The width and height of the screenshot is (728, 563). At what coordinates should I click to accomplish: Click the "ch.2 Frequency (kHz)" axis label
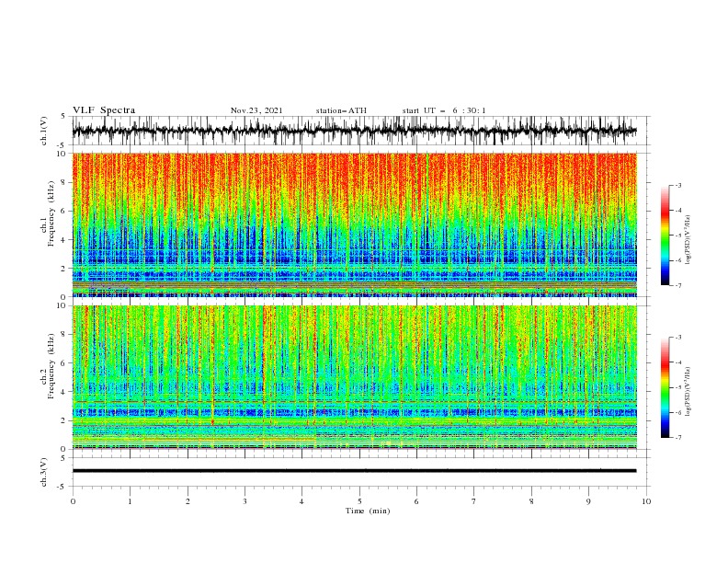pyautogui.click(x=48, y=366)
